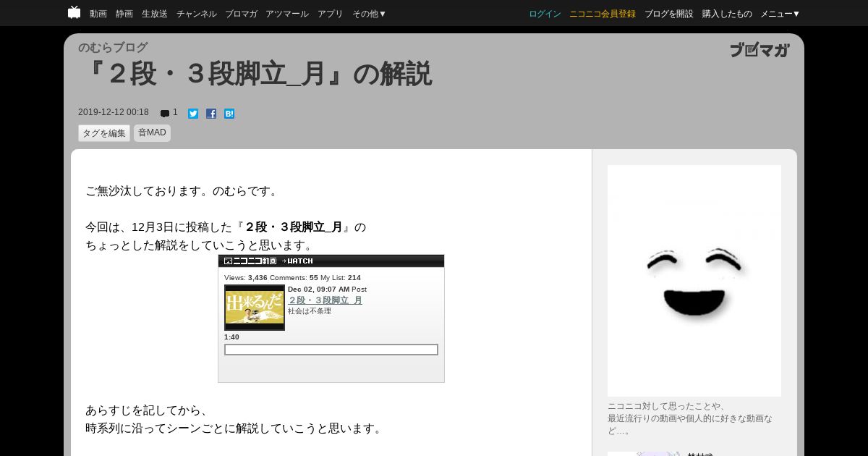Open the comment count bubble icon
The image size is (868, 456).
[165, 114]
